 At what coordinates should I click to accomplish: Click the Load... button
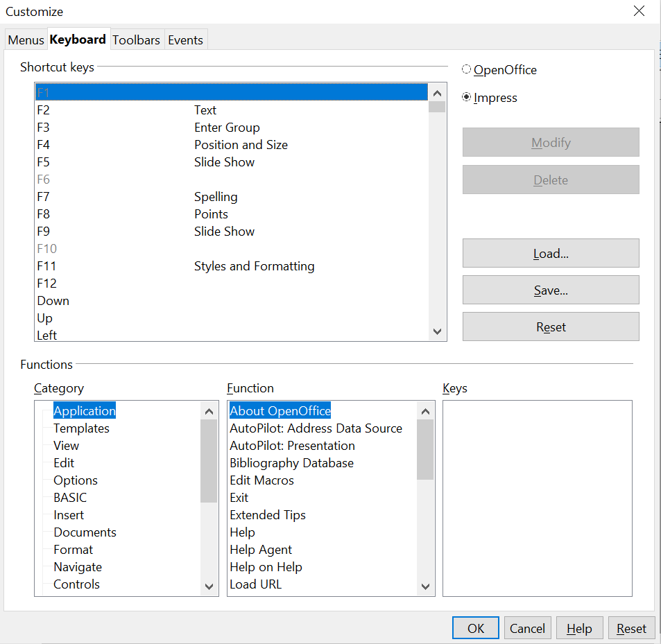tap(551, 254)
